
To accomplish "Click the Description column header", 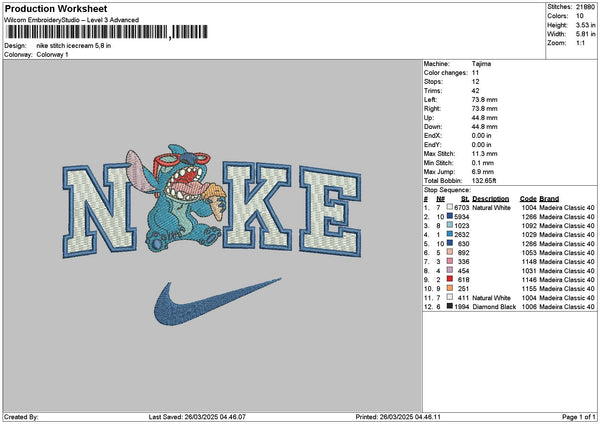I will (x=491, y=199).
